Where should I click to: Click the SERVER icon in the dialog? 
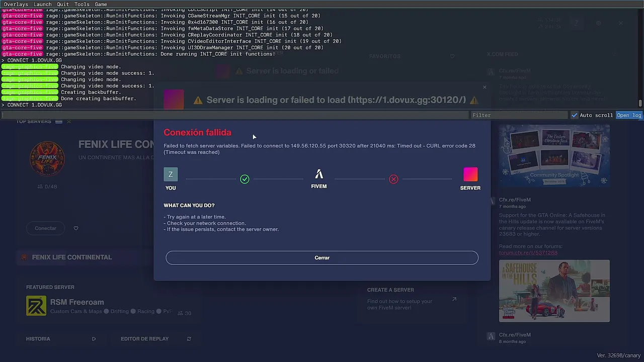[470, 174]
